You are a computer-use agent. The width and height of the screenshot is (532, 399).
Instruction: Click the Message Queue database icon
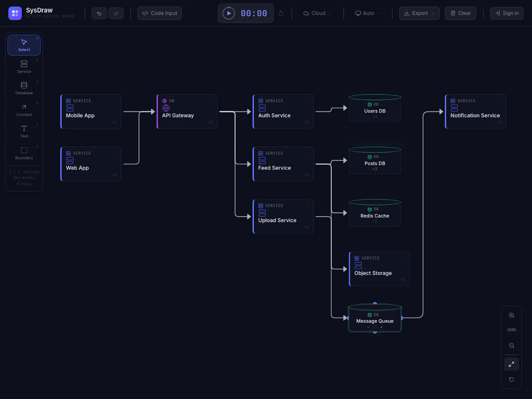[369, 315]
